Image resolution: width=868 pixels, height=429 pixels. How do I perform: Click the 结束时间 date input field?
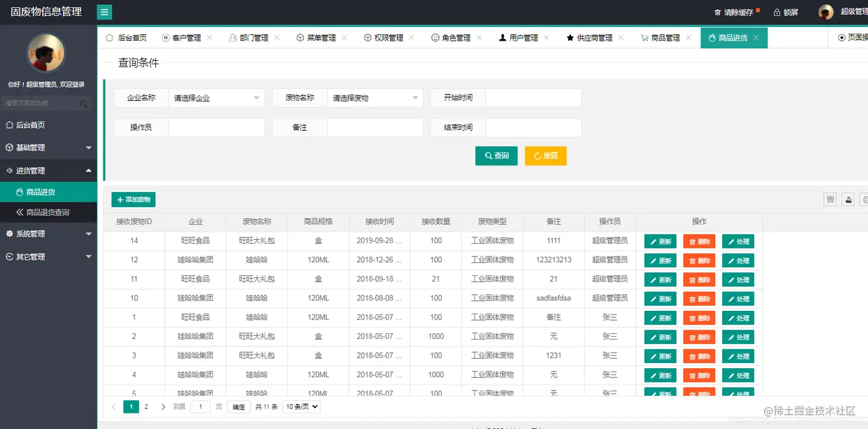pyautogui.click(x=533, y=127)
